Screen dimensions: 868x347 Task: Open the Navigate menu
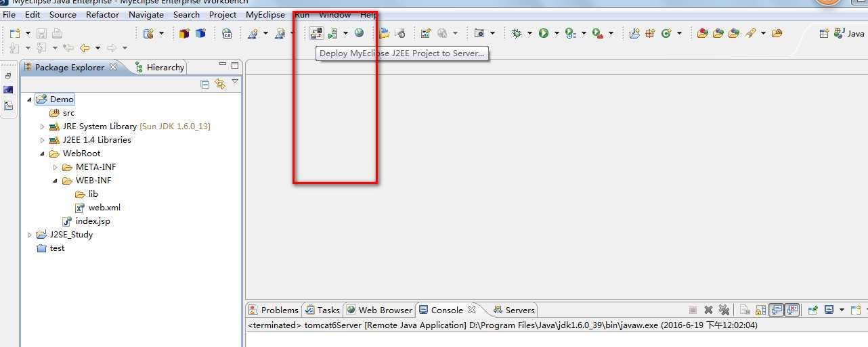click(146, 14)
